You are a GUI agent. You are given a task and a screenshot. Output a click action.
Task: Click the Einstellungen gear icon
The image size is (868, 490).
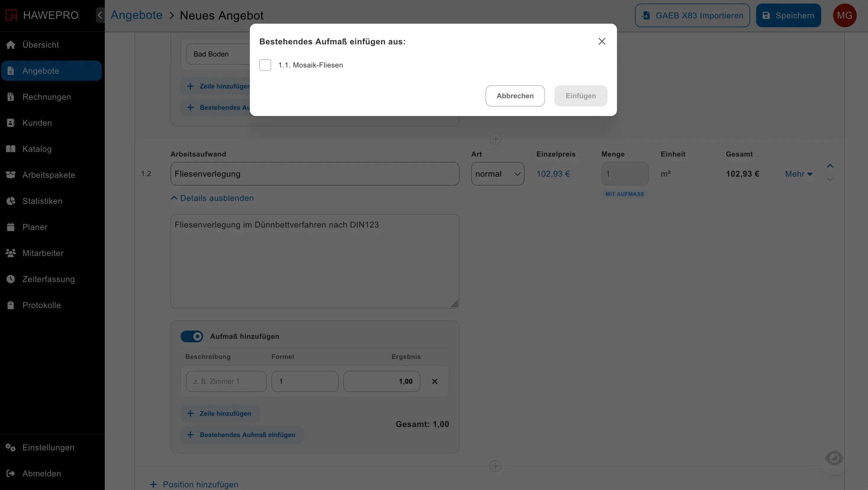coord(10,447)
